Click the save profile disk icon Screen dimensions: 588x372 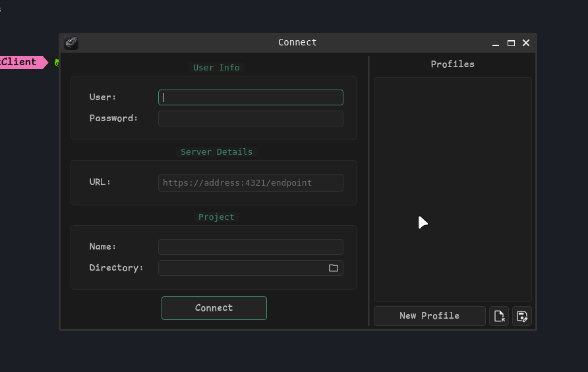pos(522,316)
